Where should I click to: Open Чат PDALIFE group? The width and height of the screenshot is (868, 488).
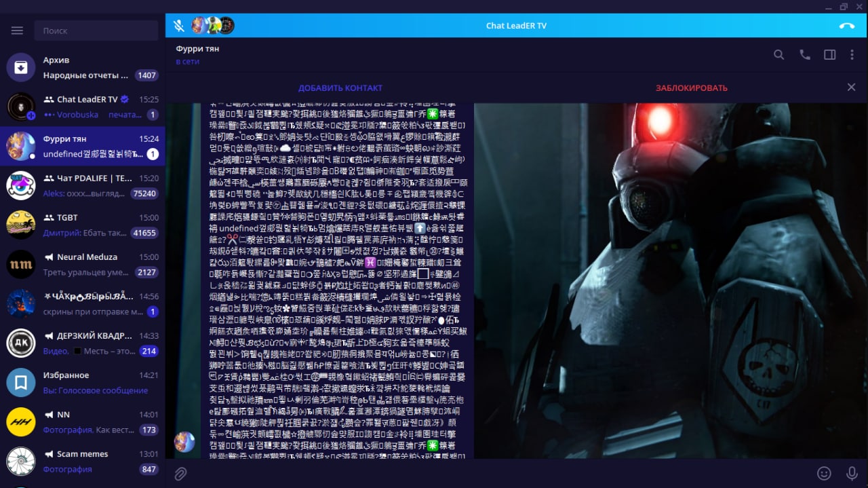[x=82, y=185]
